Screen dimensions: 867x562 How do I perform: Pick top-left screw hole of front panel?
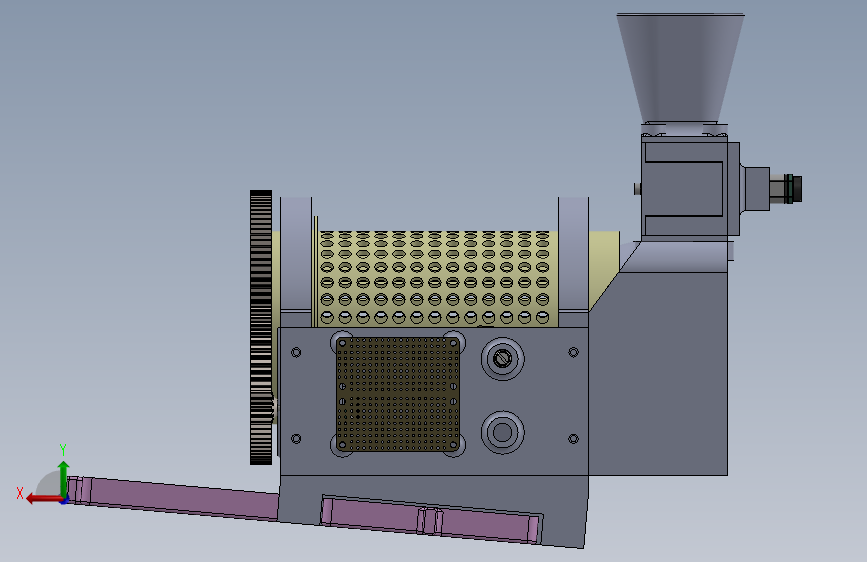click(x=296, y=352)
